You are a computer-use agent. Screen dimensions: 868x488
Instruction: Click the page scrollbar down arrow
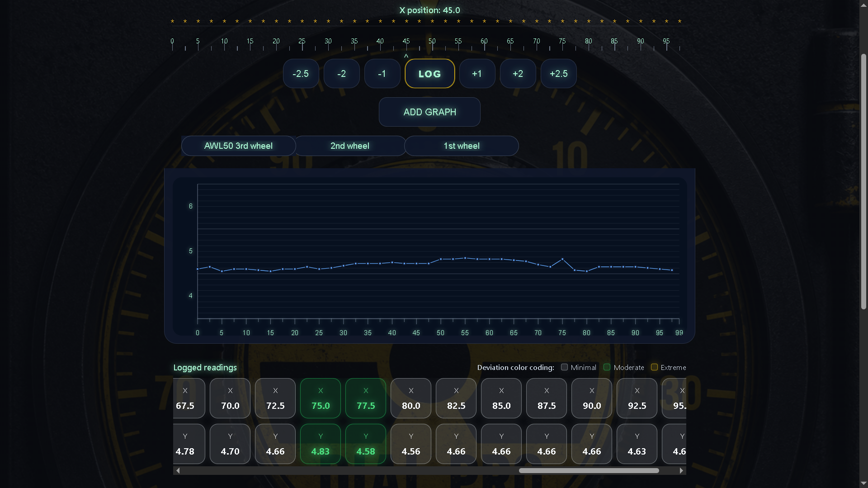[863, 484]
